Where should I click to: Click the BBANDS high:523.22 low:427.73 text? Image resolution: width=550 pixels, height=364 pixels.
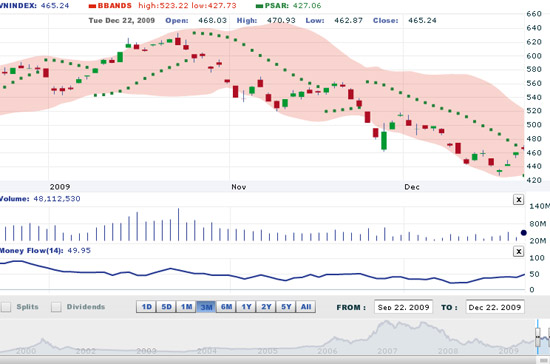[x=187, y=6]
